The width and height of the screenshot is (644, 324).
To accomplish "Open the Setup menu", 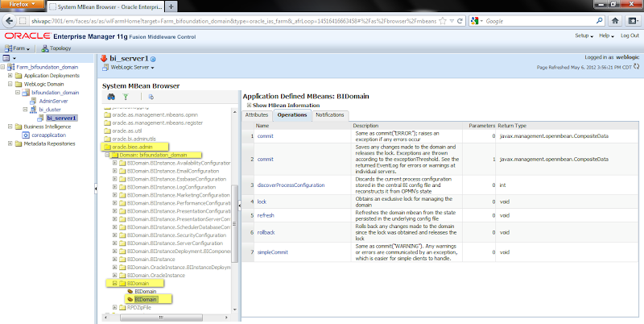I will pos(584,35).
